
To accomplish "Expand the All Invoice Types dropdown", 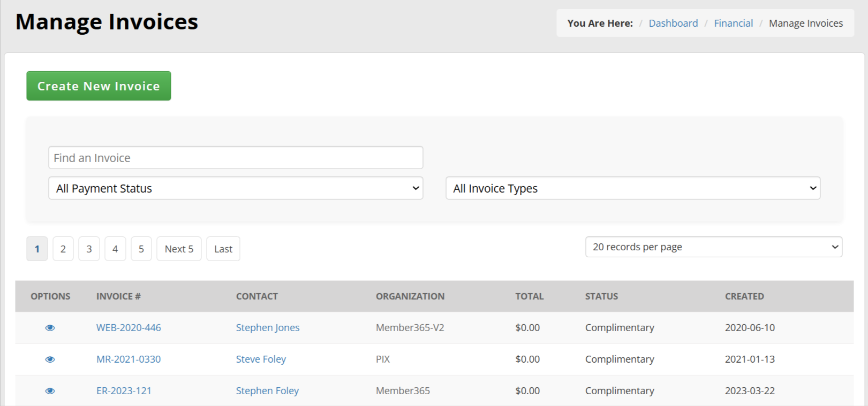I will pos(632,188).
